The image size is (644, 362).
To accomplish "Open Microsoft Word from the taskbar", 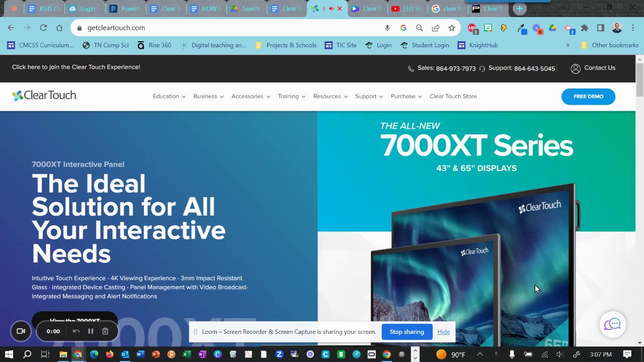I will pyautogui.click(x=140, y=354).
